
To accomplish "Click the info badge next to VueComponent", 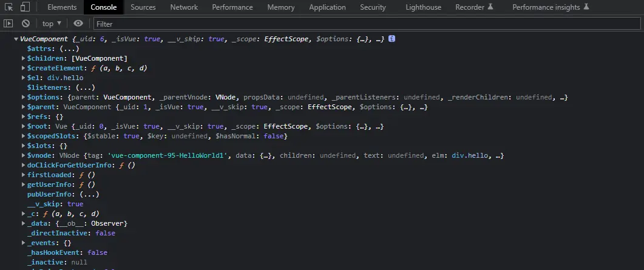I will point(392,39).
